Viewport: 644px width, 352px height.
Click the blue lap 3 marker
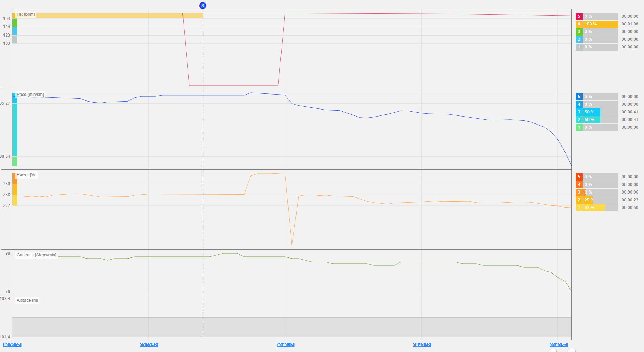203,6
